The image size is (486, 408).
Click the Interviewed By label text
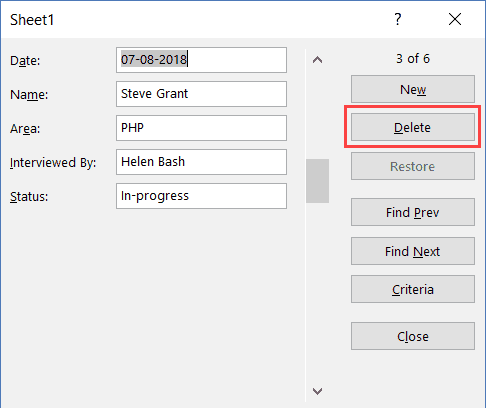coord(53,163)
